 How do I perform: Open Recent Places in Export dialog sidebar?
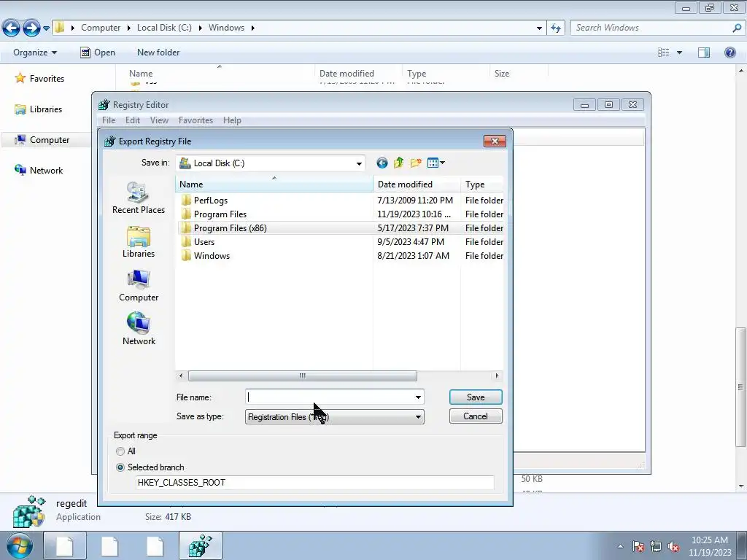tap(139, 198)
